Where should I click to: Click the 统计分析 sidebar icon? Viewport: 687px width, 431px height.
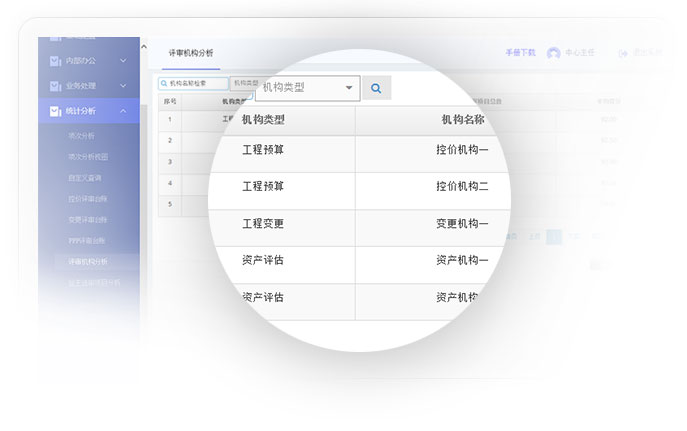[x=55, y=111]
